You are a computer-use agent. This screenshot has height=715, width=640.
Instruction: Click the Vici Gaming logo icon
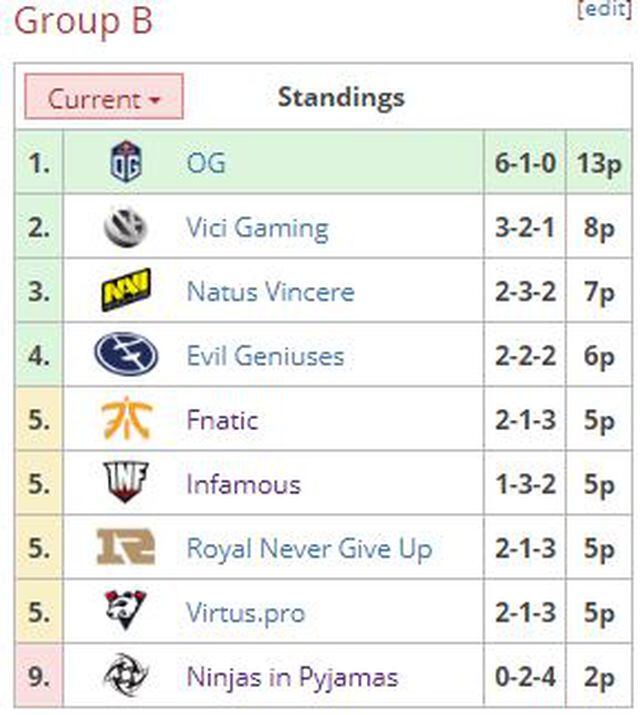tap(126, 227)
